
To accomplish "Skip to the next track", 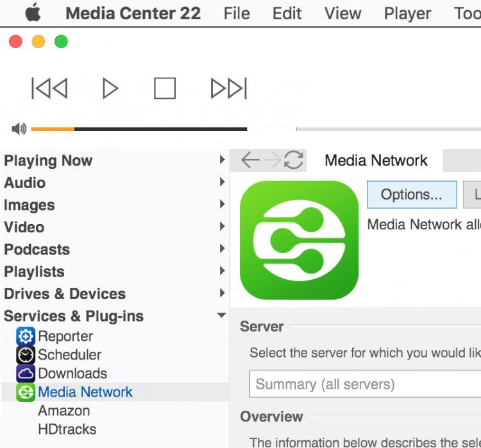I will pyautogui.click(x=229, y=89).
